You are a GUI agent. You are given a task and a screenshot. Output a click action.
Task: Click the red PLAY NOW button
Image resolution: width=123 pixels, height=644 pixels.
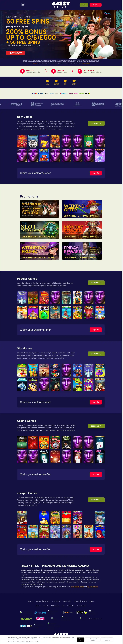tap(15, 53)
